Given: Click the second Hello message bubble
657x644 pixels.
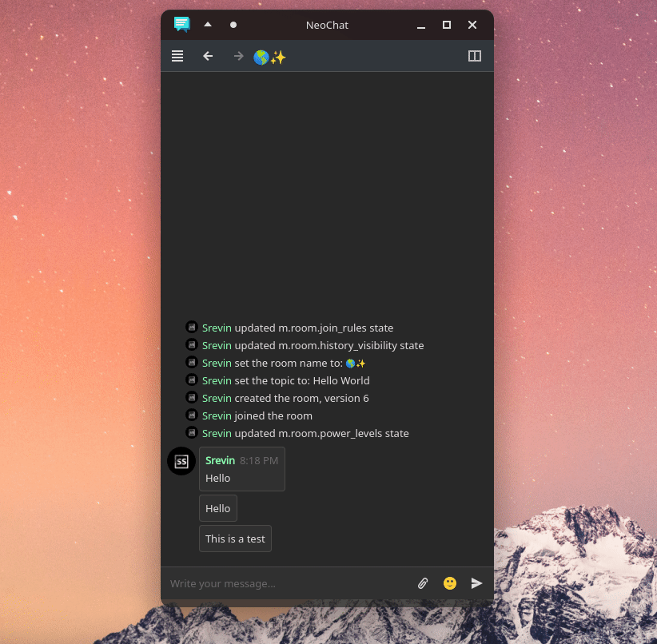Looking at the screenshot, I should click(x=218, y=508).
